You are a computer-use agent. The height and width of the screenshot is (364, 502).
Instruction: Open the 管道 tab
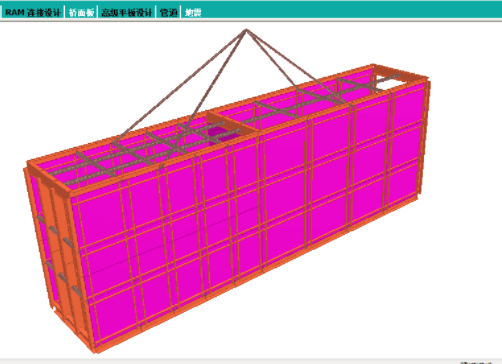pos(168,13)
